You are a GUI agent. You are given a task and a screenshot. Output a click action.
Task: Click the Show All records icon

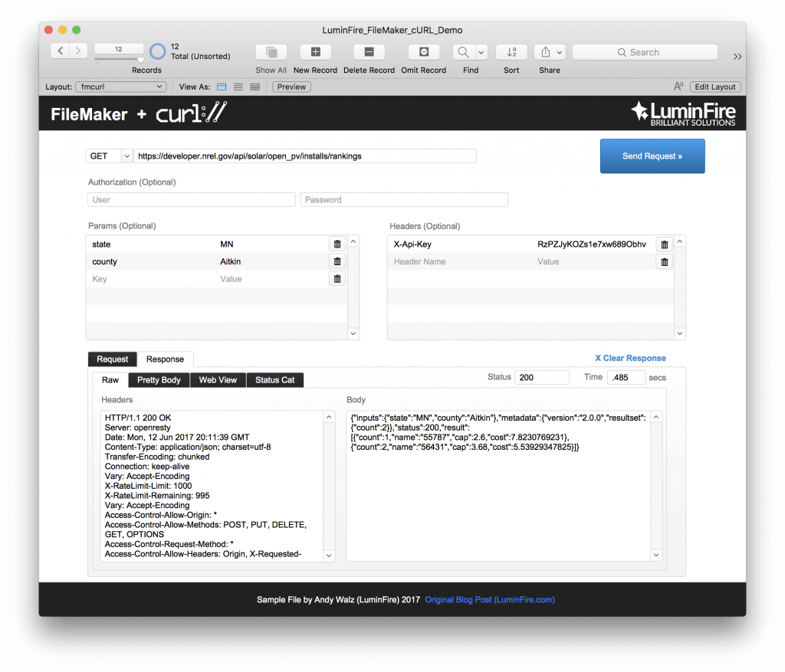click(271, 52)
